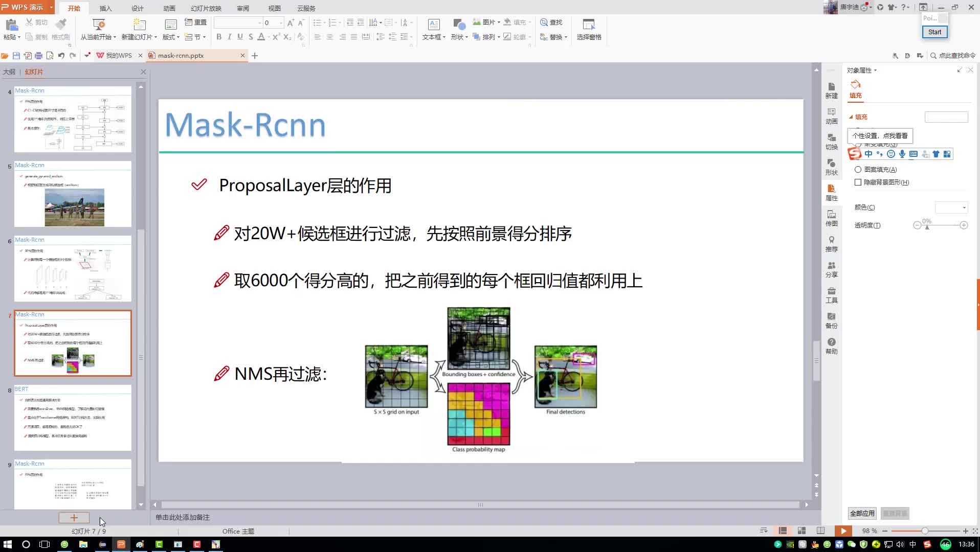
Task: Switch to 大纲 outline tab
Action: click(x=9, y=72)
